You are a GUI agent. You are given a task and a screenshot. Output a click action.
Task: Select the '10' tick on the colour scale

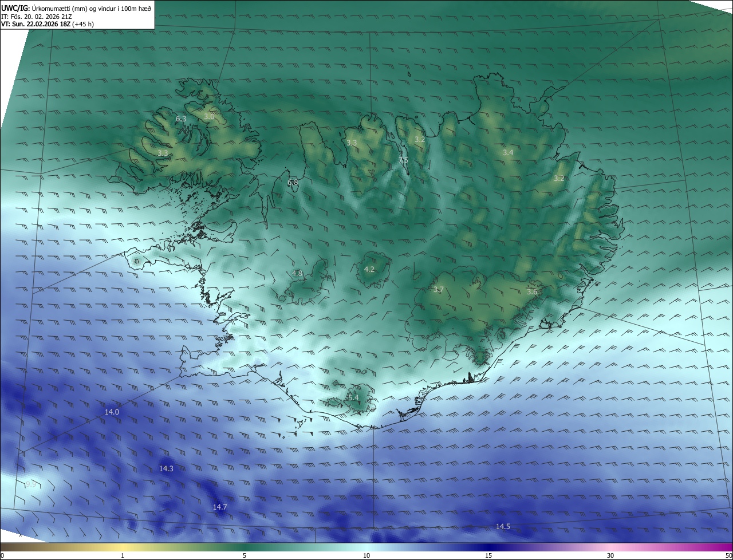tap(366, 555)
